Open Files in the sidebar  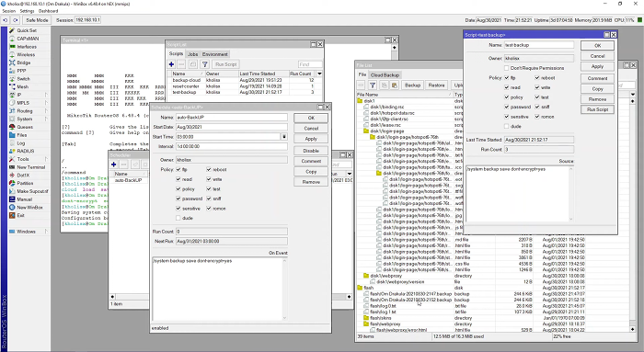22,135
